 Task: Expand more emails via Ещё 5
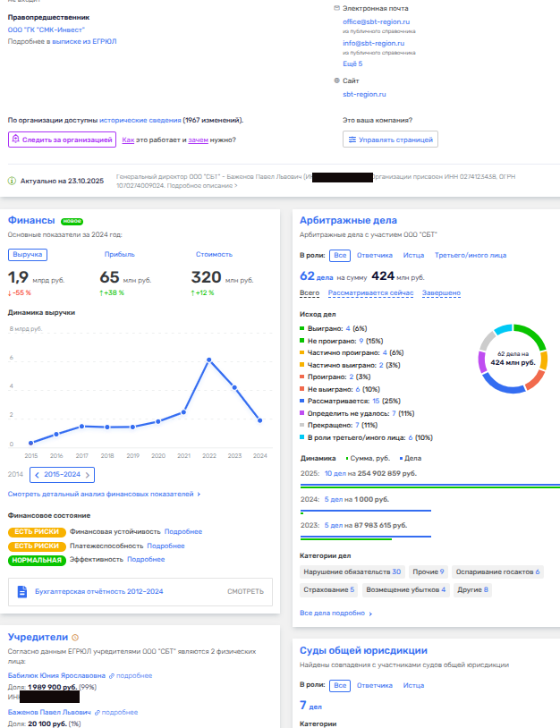pos(352,63)
